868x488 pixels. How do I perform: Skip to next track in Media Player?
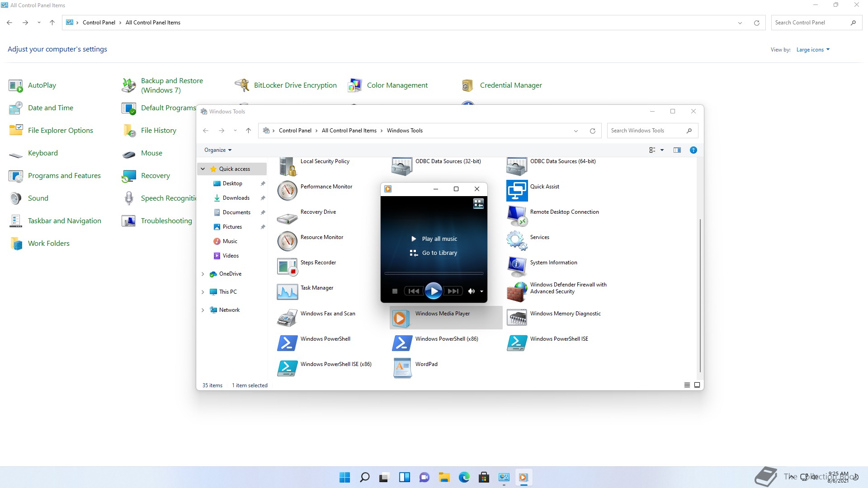(453, 291)
